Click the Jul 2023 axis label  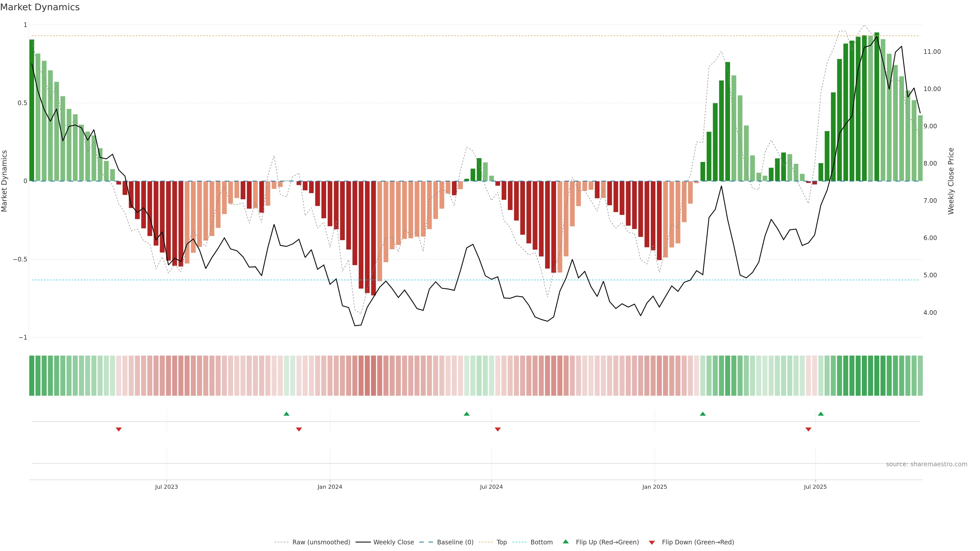coord(166,487)
